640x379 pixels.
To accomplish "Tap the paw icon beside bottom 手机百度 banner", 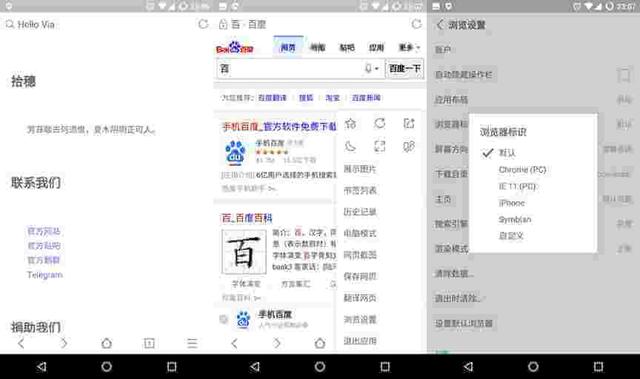I will coord(244,319).
